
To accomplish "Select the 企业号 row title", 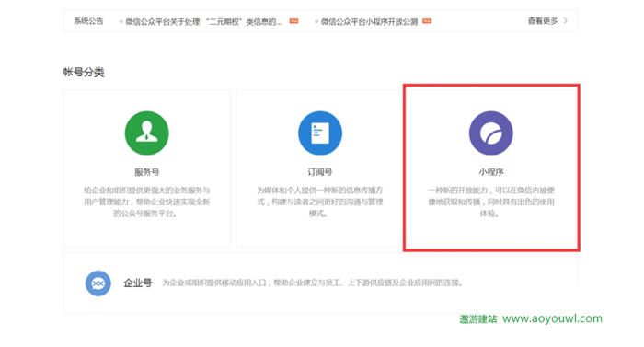I will pyautogui.click(x=138, y=283).
